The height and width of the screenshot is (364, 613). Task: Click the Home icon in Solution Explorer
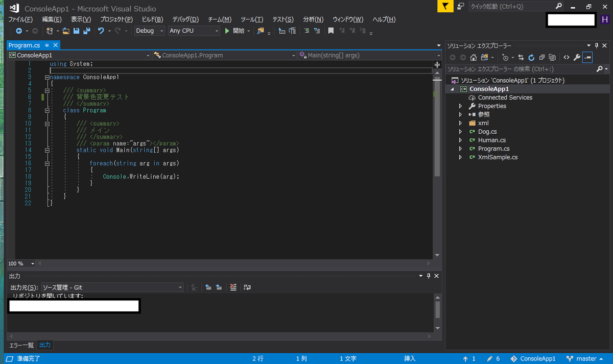point(473,57)
